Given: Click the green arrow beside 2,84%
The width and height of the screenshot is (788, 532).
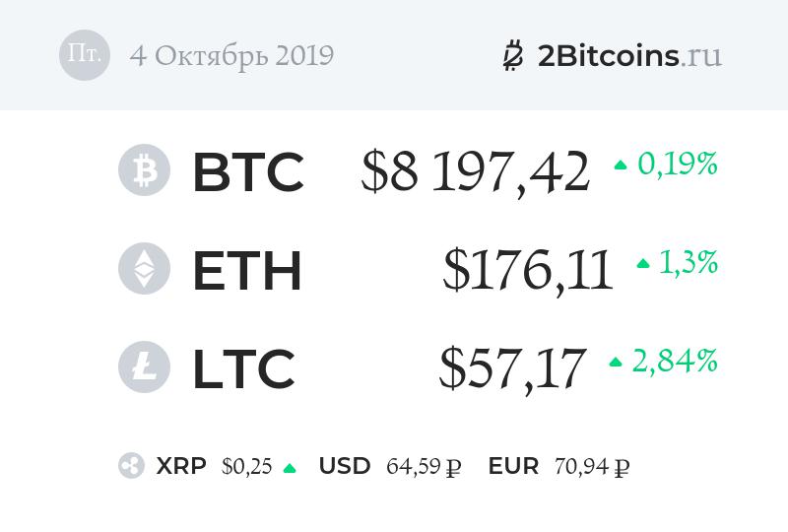Looking at the screenshot, I should pyautogui.click(x=616, y=363).
